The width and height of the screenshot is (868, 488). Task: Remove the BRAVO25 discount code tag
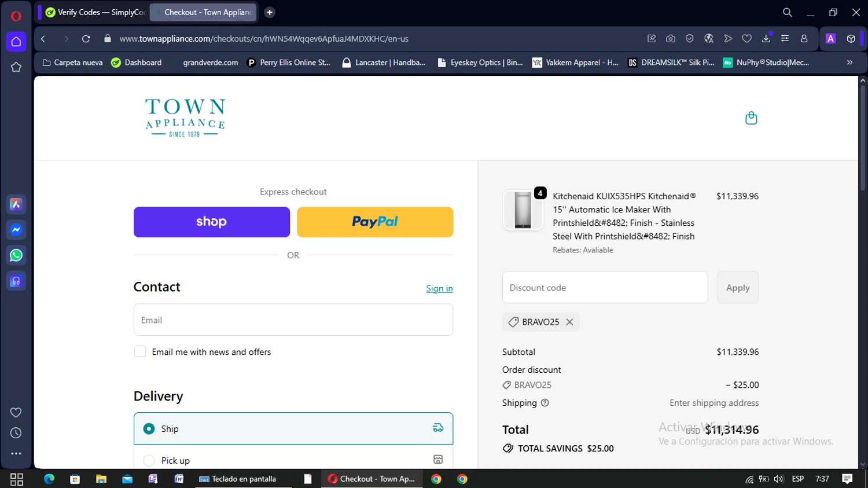click(569, 322)
